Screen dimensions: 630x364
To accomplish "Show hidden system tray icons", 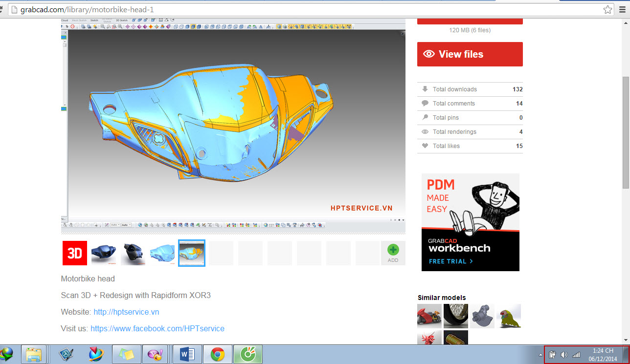I will (x=540, y=355).
